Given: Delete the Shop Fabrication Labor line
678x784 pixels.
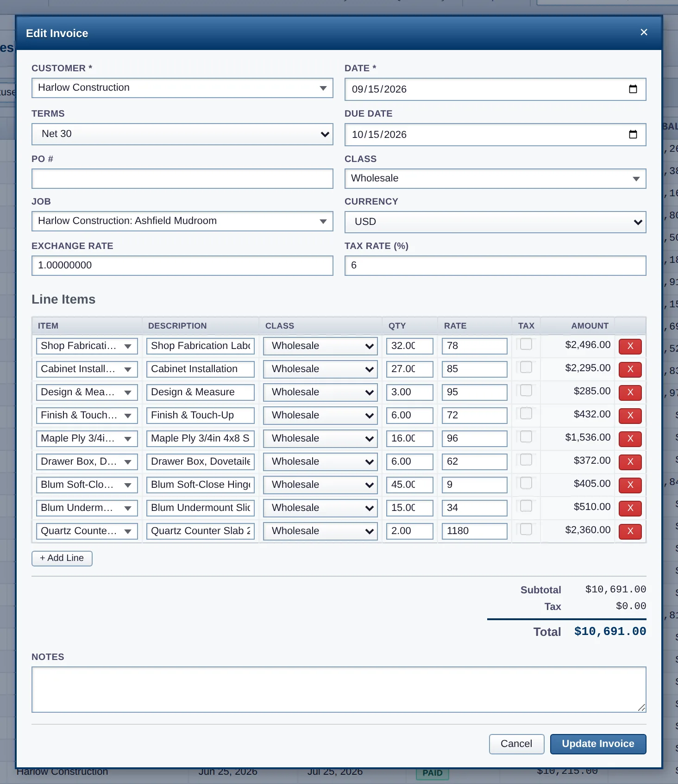Looking at the screenshot, I should click(x=630, y=346).
